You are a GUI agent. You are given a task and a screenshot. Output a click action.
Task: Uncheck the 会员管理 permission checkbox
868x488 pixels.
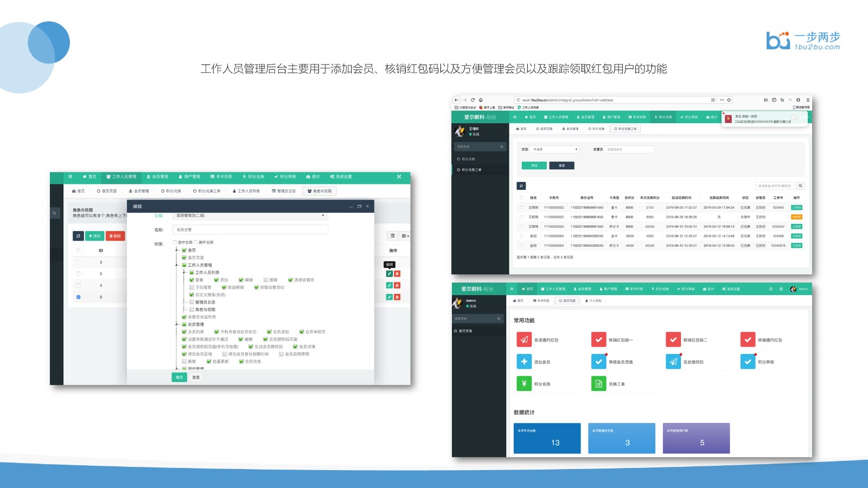point(184,324)
